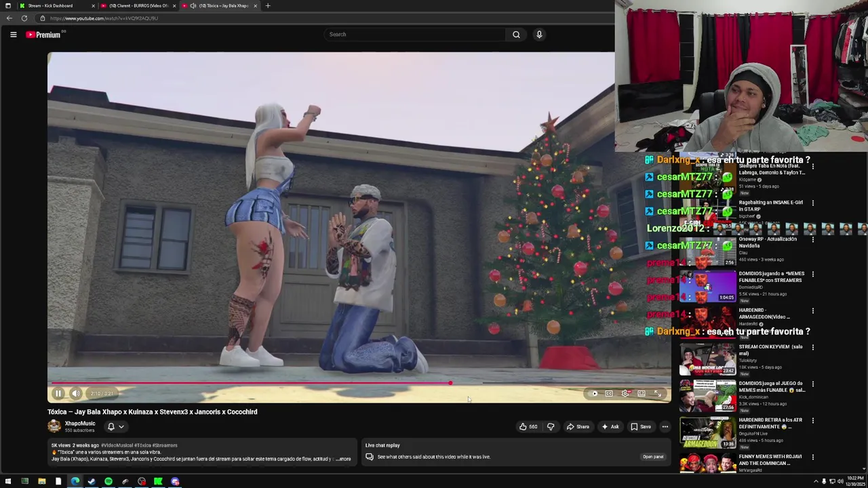Open options for Siempre Taba En Nota video

pyautogui.click(x=813, y=166)
